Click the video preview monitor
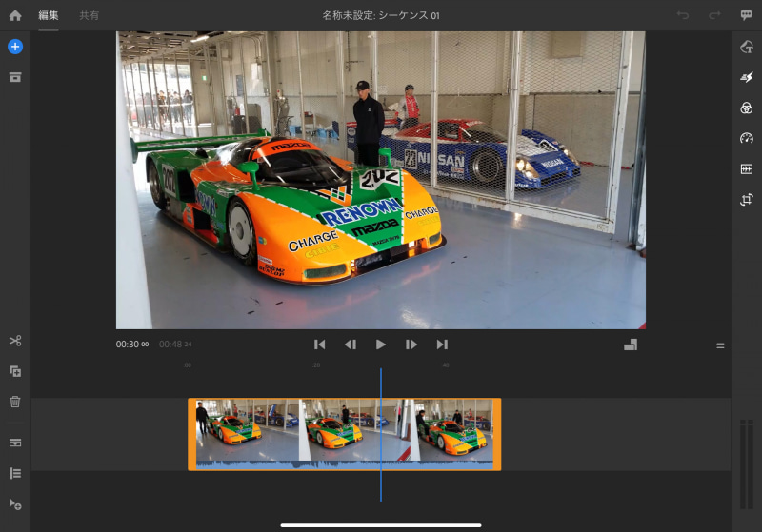Screen dimensions: 762x532 click(x=381, y=180)
